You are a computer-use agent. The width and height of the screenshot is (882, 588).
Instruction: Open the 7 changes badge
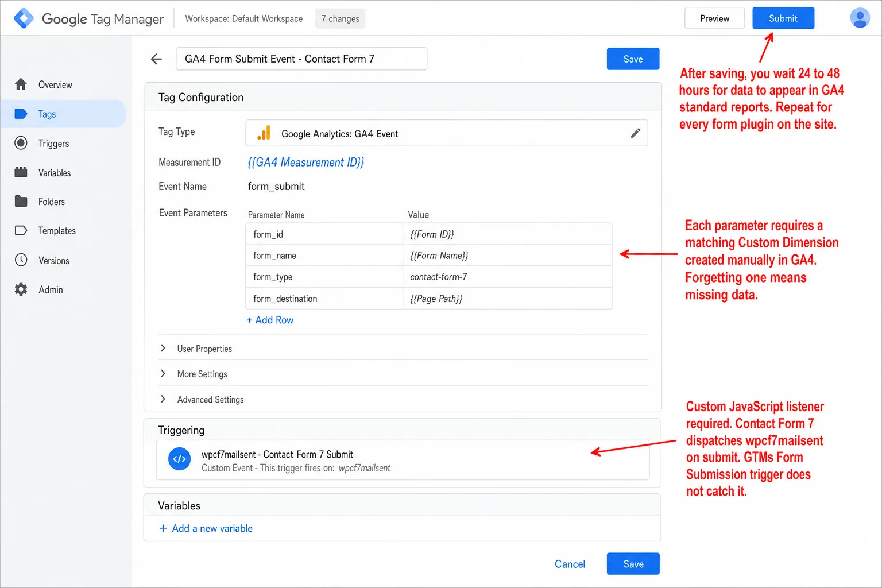(340, 18)
